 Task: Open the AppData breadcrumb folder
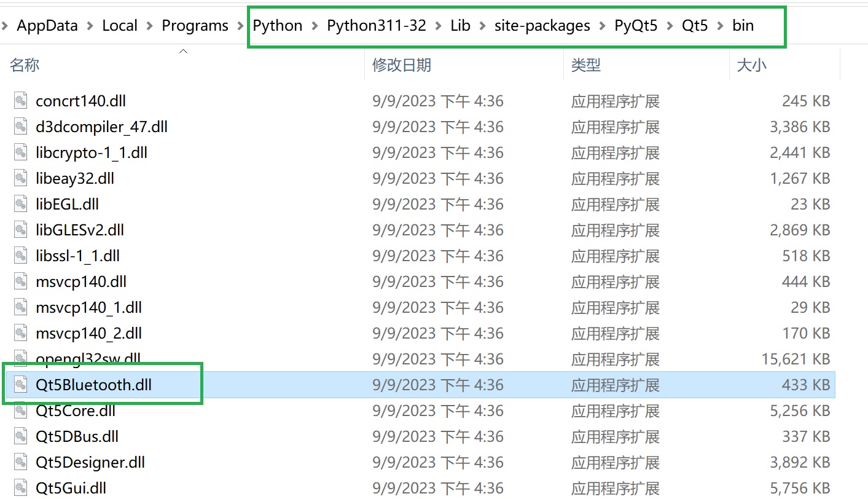click(47, 26)
